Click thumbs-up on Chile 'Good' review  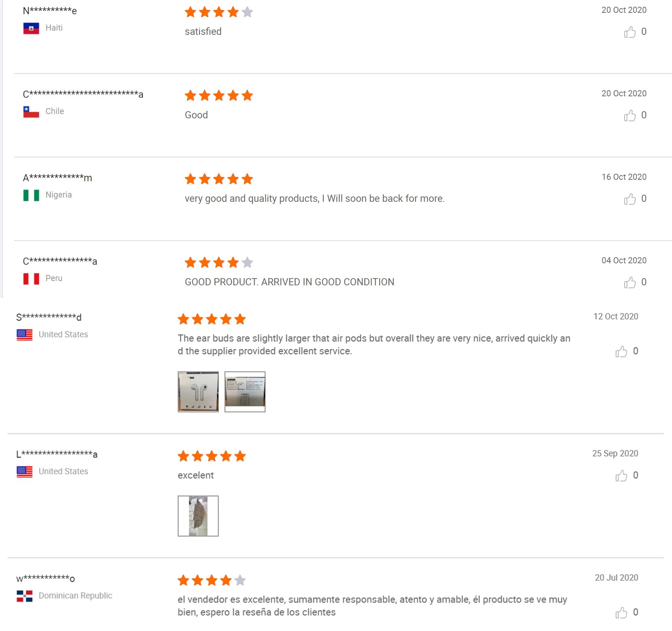click(630, 115)
